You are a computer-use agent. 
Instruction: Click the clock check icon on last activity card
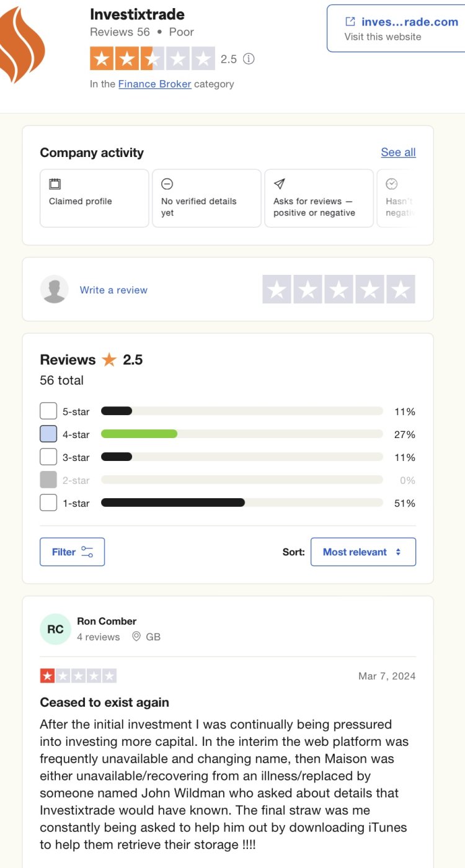point(391,184)
